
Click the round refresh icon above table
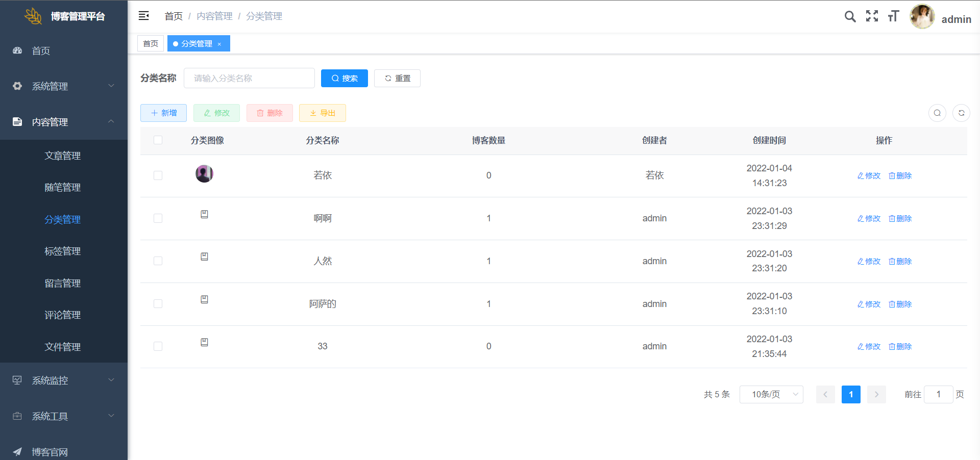pos(961,113)
